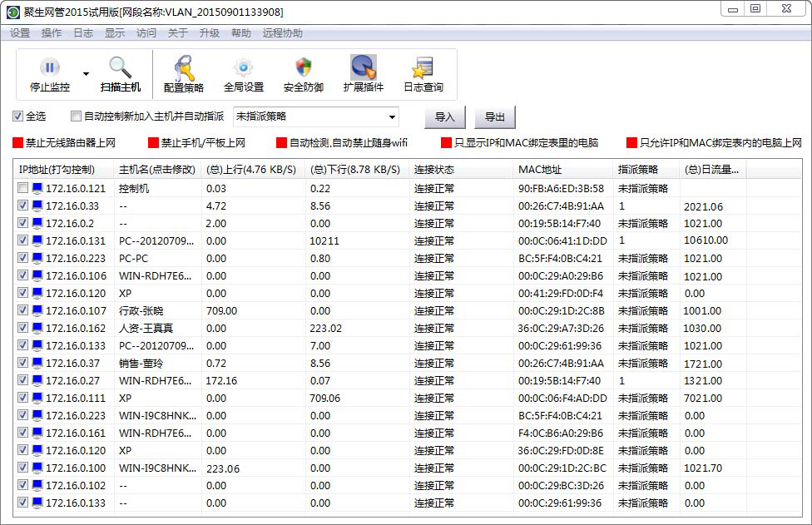Screen dimensions: 812x525
Task: Open the 远程协助 menu item
Action: 283,33
